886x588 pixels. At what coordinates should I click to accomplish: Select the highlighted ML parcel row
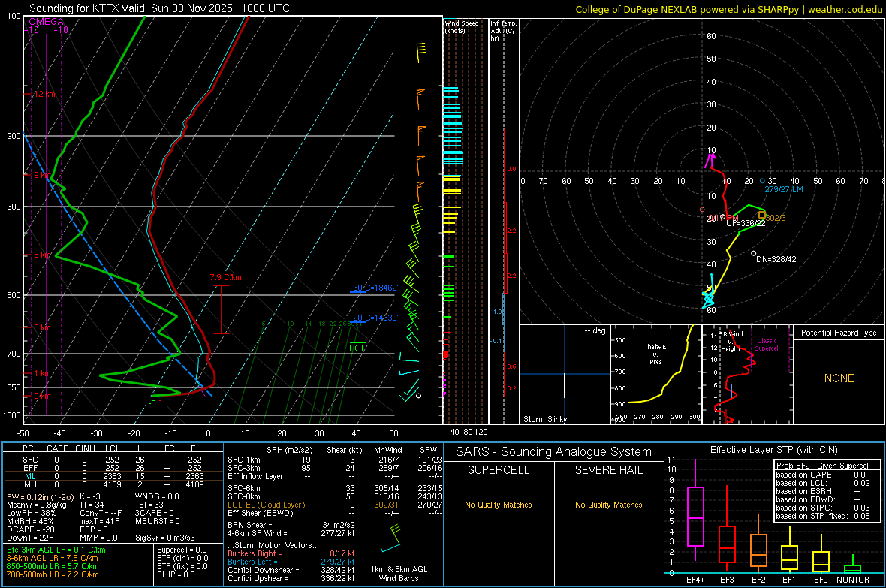point(113,476)
